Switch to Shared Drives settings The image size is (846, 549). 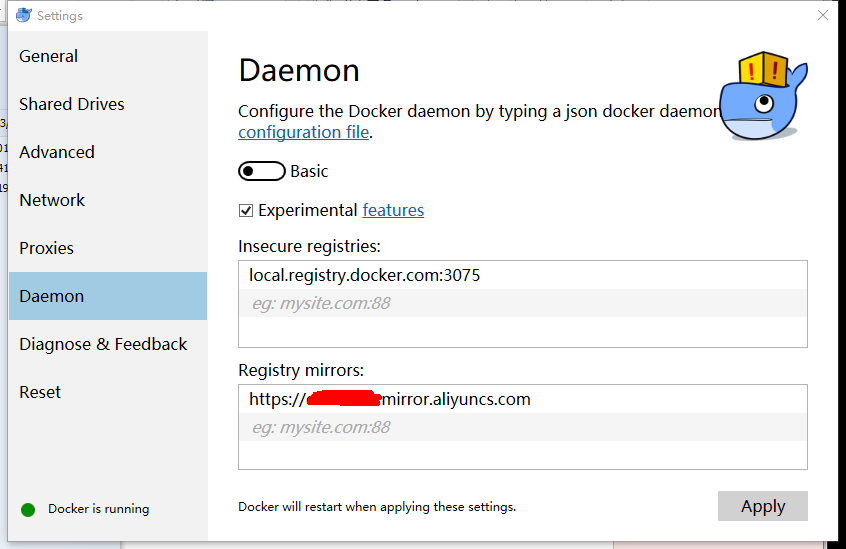coord(72,104)
